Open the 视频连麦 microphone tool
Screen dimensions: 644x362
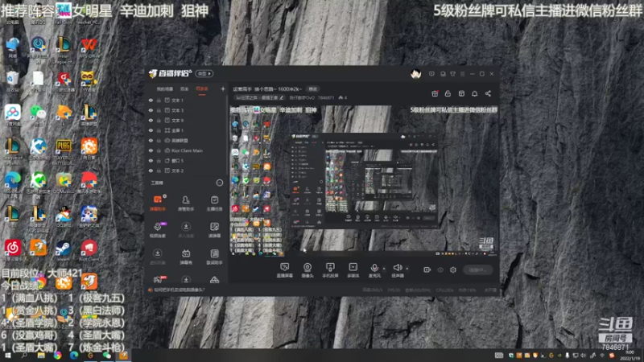click(158, 229)
